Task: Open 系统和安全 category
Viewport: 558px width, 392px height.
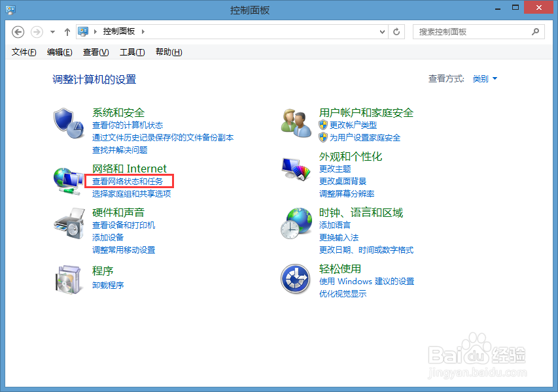Action: pyautogui.click(x=118, y=112)
